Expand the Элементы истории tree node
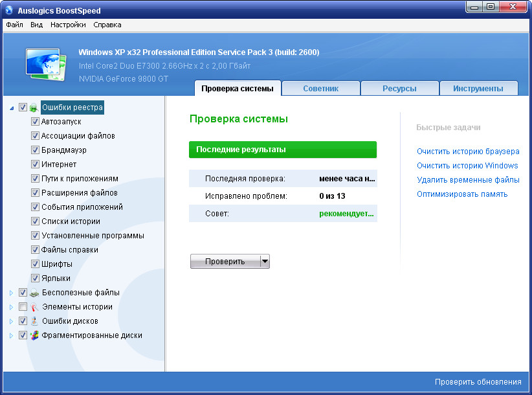The width and height of the screenshot is (532, 395). 11,307
